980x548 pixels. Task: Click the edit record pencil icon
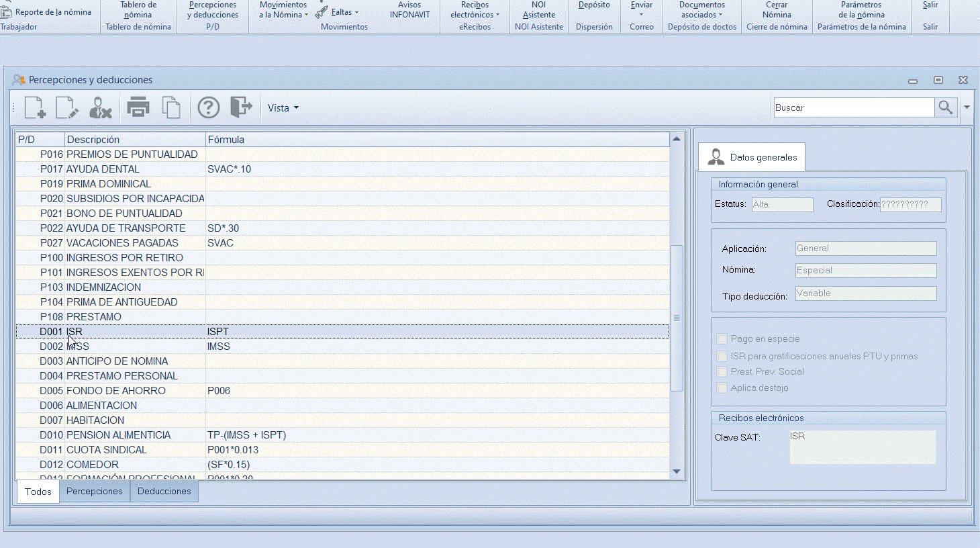67,107
